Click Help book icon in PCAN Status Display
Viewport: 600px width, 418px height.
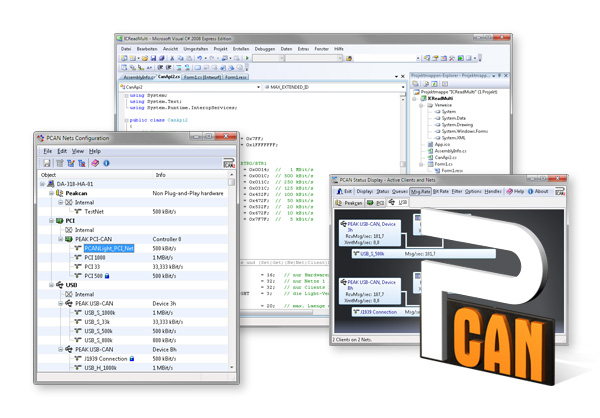510,191
